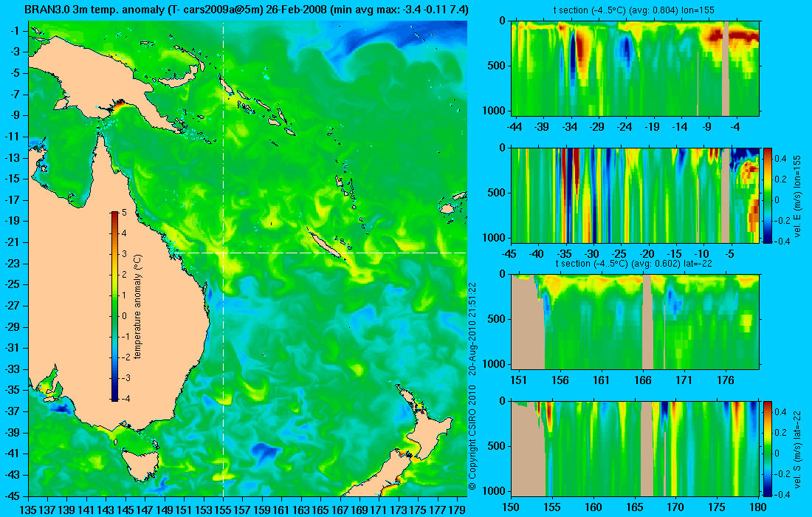Click the vel. E (m/s) lon=155 colorbar
This screenshot has width=812, height=517.
pos(767,195)
